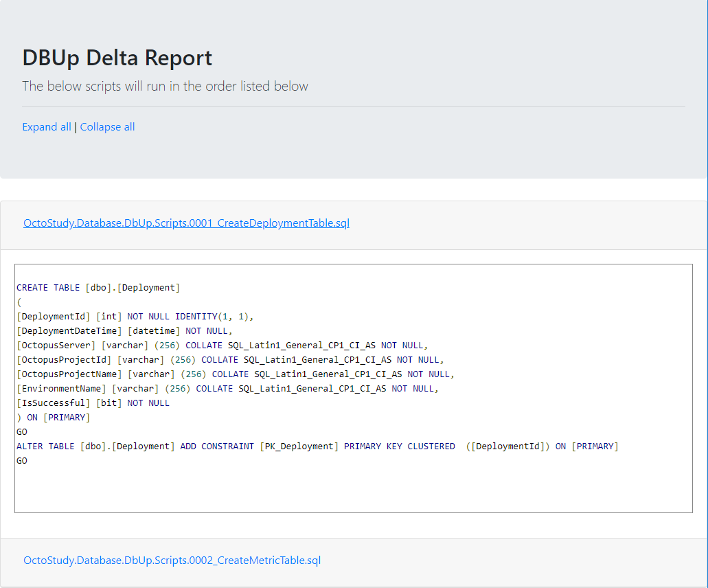
Task: Click the [DeploymentId] column definition line
Action: click(135, 317)
